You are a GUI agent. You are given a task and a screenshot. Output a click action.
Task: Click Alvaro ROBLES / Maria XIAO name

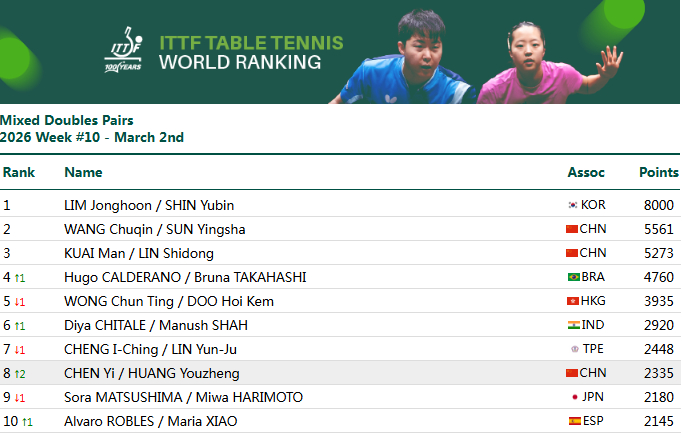(151, 421)
